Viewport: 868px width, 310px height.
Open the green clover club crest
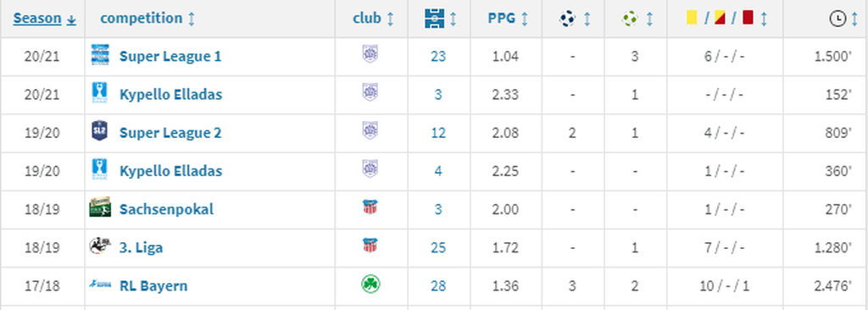tap(370, 285)
